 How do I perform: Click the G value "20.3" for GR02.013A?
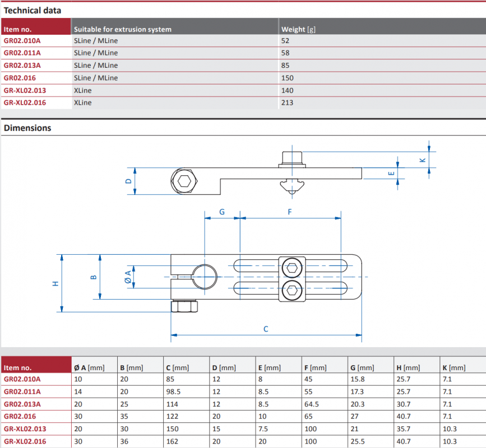(x=358, y=404)
